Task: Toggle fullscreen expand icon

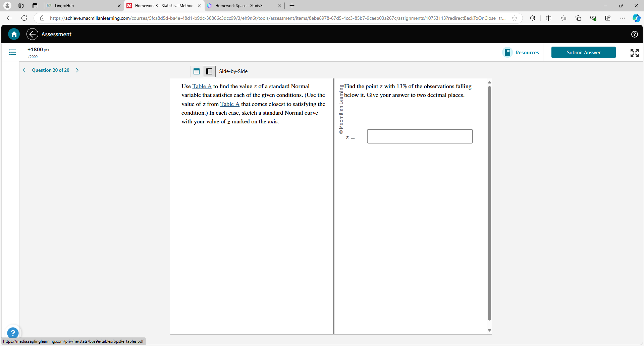Action: [634, 53]
